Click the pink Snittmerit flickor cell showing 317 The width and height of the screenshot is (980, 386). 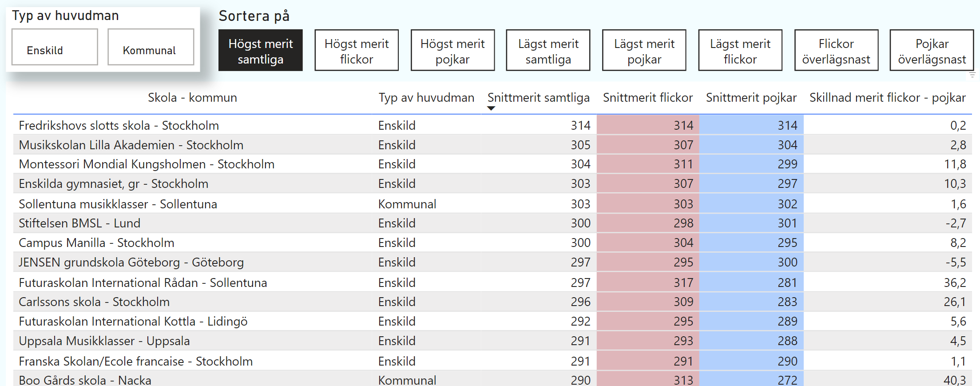pyautogui.click(x=647, y=283)
